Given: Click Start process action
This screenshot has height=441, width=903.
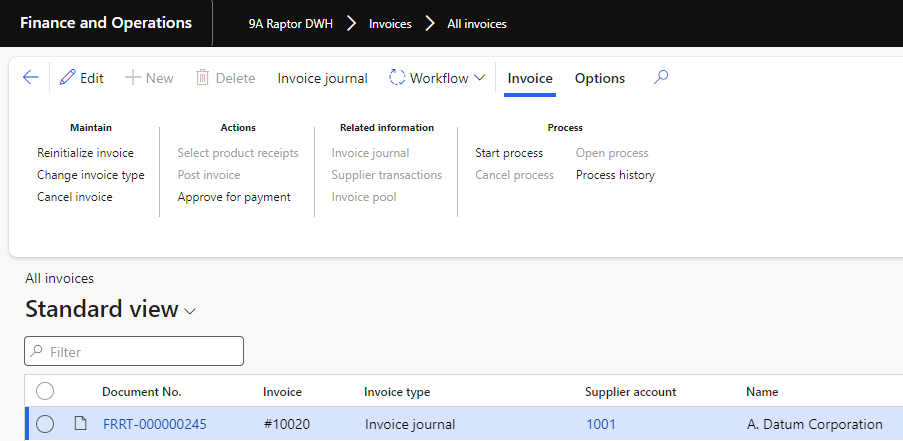Looking at the screenshot, I should (x=509, y=153).
